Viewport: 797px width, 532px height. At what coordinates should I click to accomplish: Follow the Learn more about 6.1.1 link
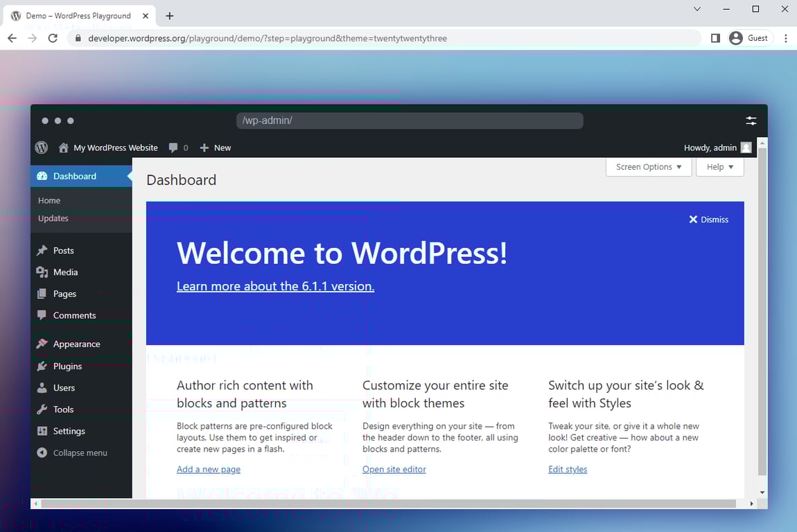point(275,286)
